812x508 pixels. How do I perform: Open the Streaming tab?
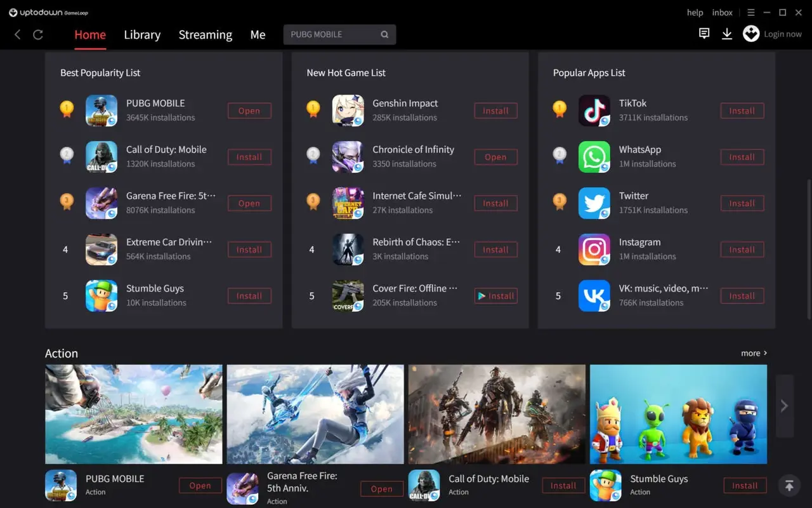(x=205, y=35)
